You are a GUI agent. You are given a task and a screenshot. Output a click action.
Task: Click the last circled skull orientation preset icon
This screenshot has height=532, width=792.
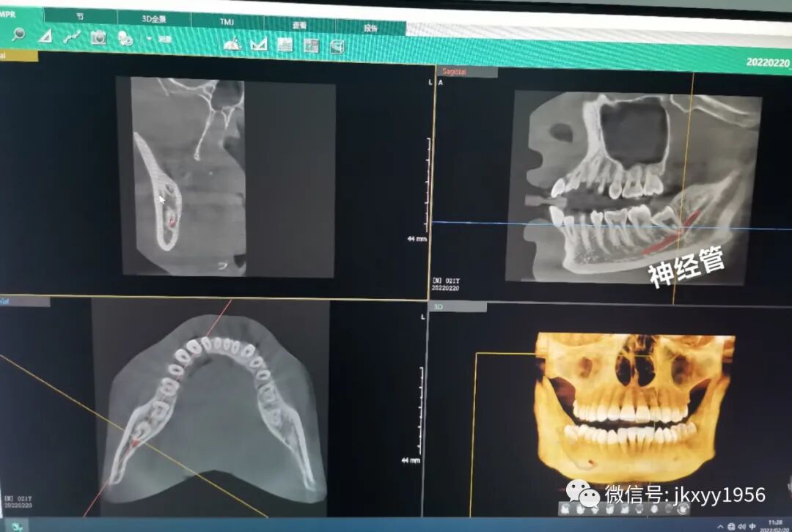[683, 509]
